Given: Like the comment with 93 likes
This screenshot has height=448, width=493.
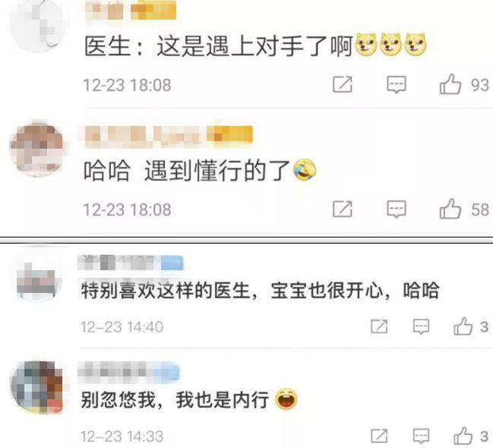Looking at the screenshot, I should coord(450,84).
